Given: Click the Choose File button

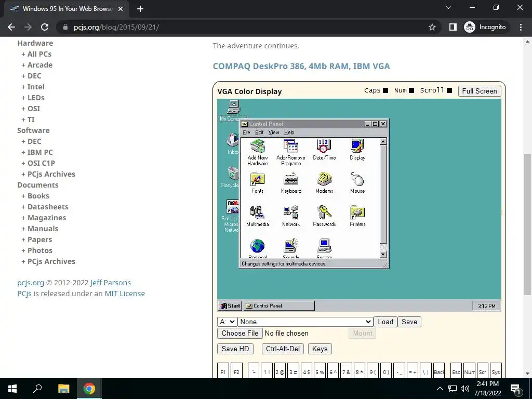Looking at the screenshot, I should (240, 333).
